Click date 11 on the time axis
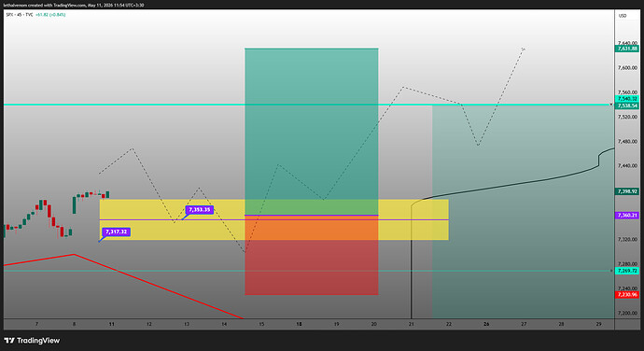Image resolution: width=644 pixels, height=351 pixels. point(112,324)
